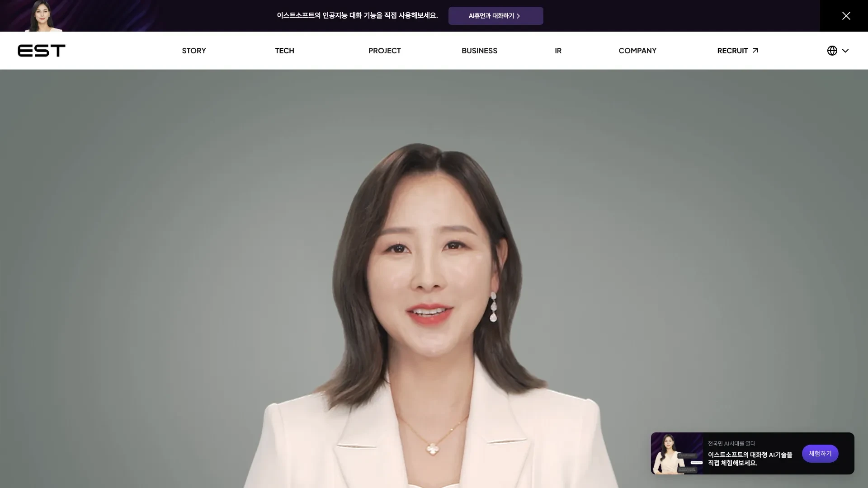Click the globe language selector icon
This screenshot has width=868, height=488.
(832, 51)
